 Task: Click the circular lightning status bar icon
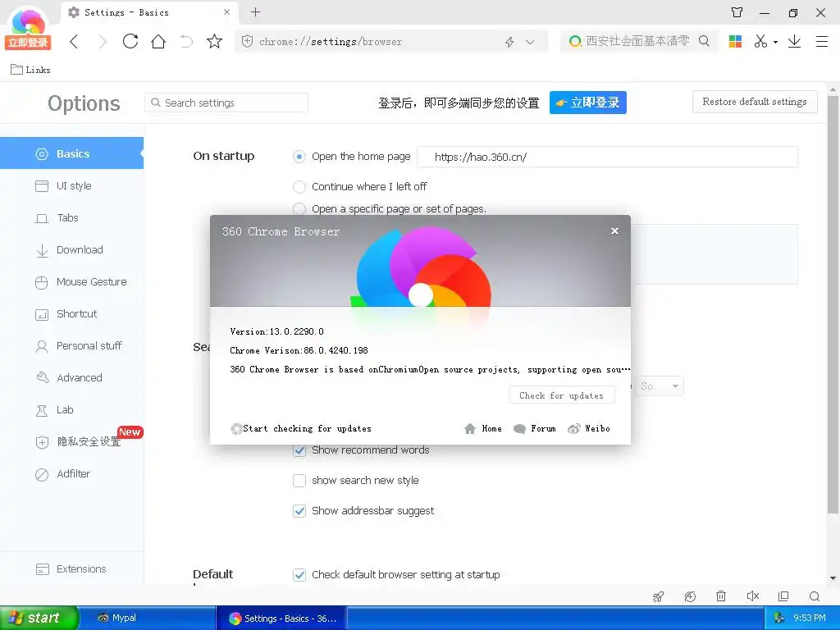[690, 596]
